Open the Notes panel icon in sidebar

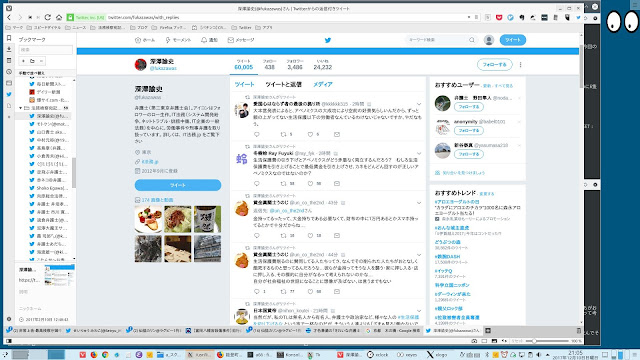[9, 60]
